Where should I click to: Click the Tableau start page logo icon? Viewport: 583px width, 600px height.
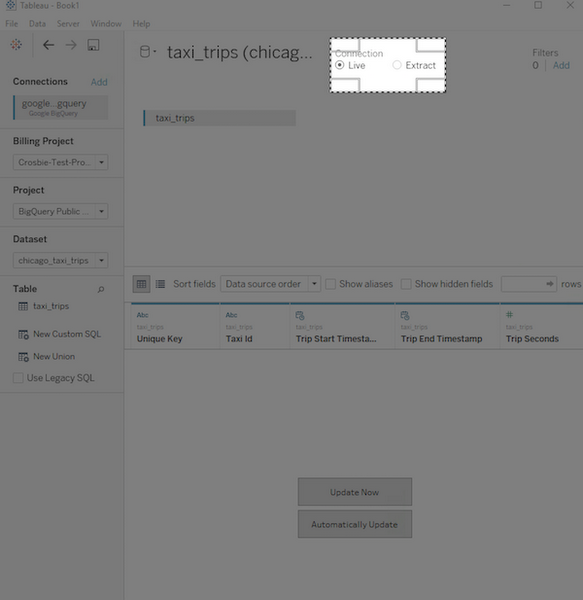(16, 45)
